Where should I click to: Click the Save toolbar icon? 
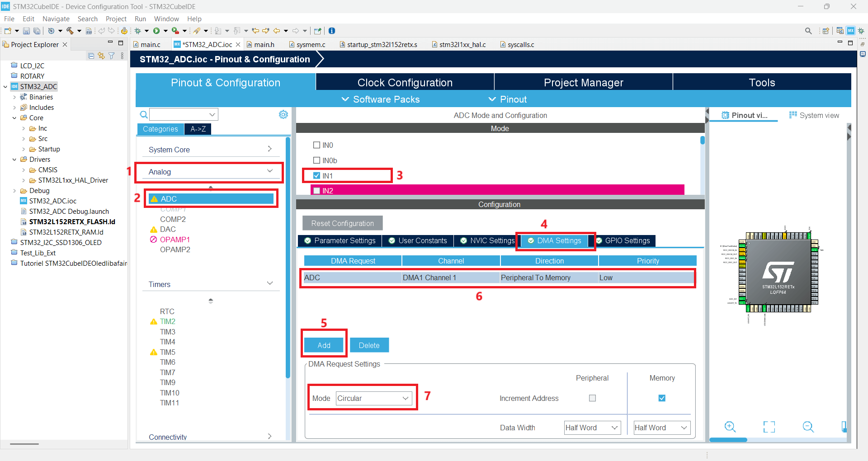26,31
